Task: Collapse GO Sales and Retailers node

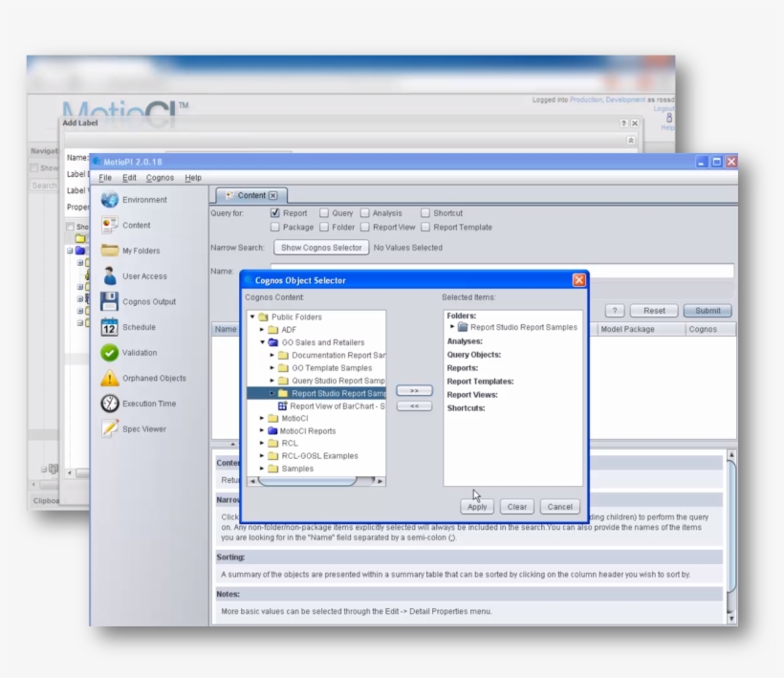Action: point(262,342)
